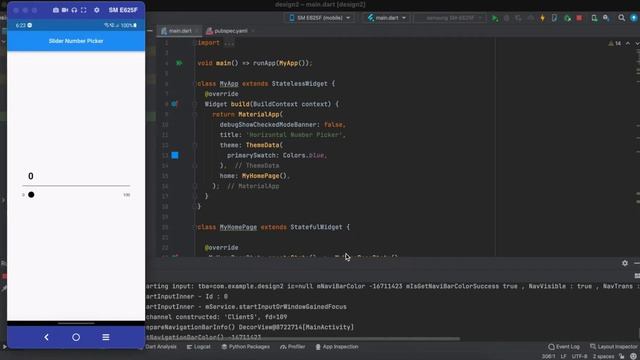The image size is (640, 360).
Task: Click 'Horizontal Number Picker' string in the code
Action: 294,135
